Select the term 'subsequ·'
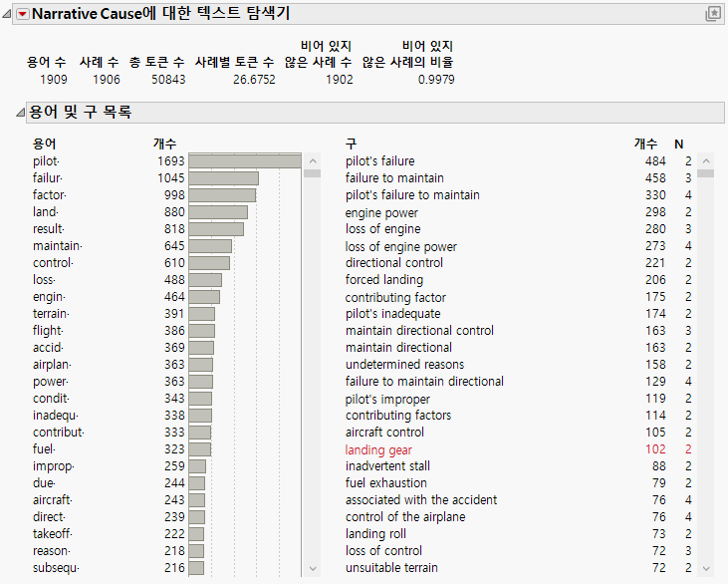This screenshot has width=728, height=584. [x=56, y=568]
